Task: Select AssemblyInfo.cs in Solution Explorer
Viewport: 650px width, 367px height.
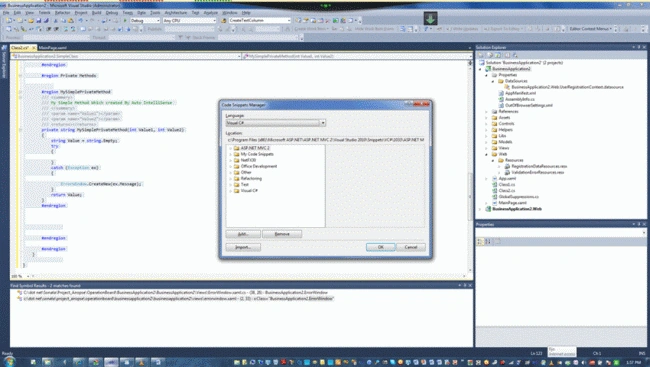Action: [519, 100]
